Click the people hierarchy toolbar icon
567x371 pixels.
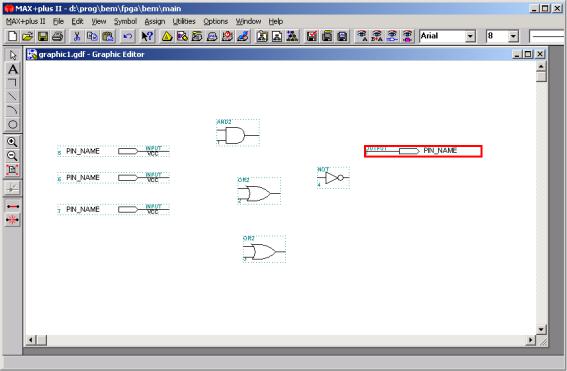292,36
